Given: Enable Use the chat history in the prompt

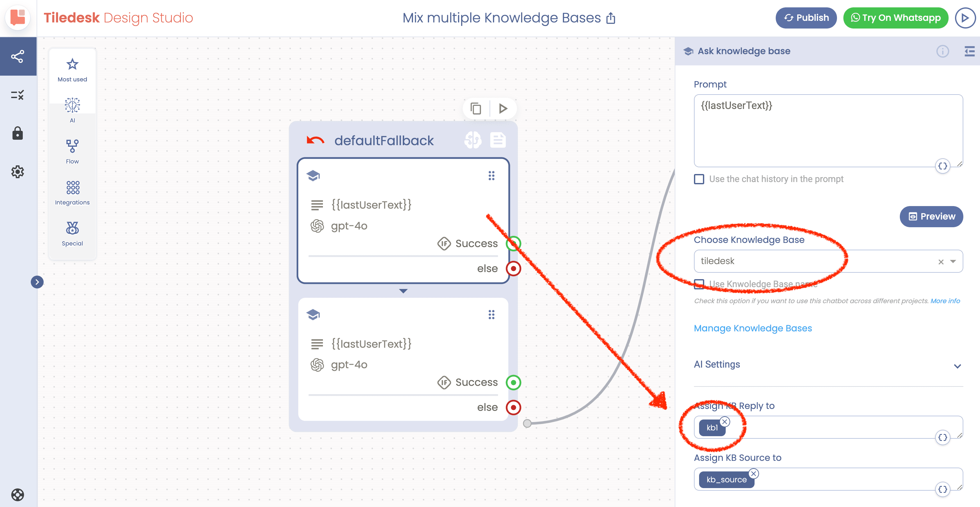Looking at the screenshot, I should coord(699,179).
